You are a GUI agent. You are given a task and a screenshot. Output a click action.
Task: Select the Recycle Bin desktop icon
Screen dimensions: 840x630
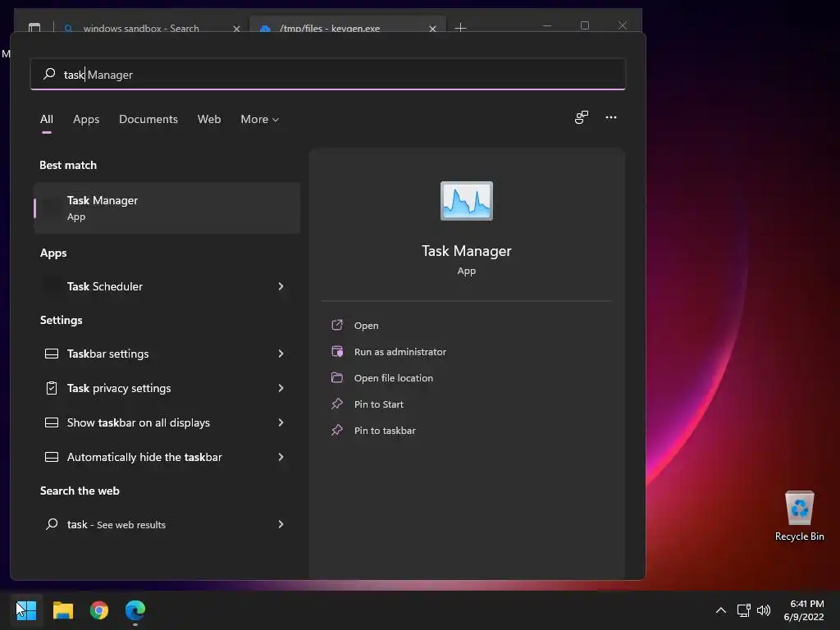point(799,516)
